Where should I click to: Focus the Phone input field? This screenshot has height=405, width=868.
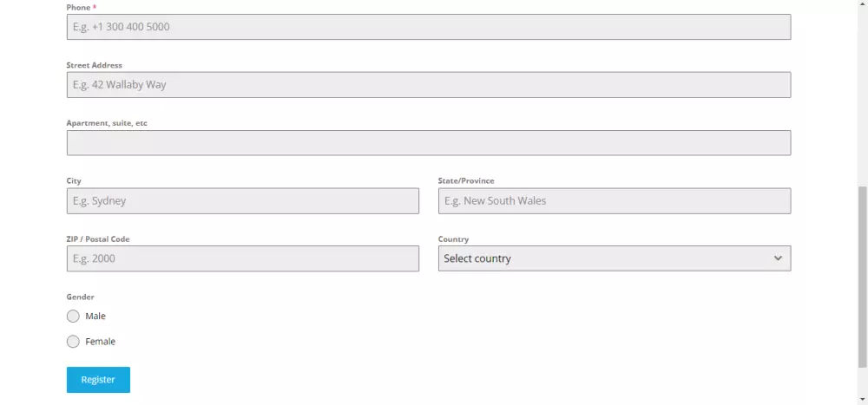pyautogui.click(x=428, y=27)
